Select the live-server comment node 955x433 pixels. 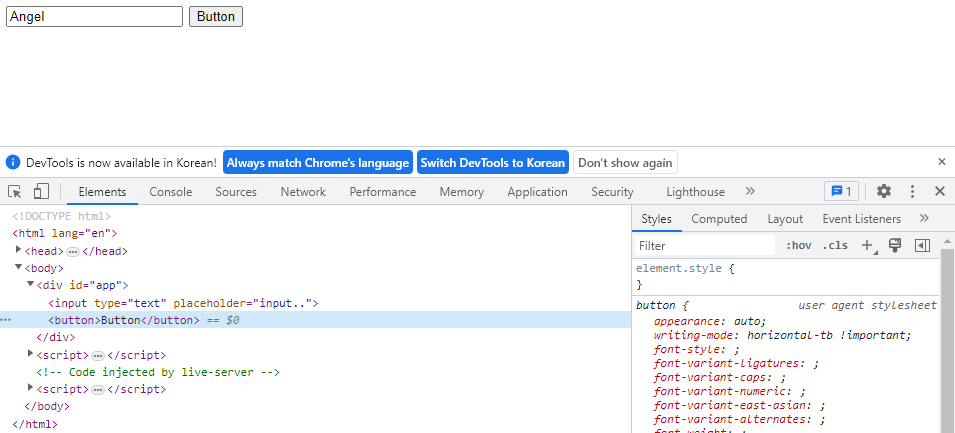click(x=158, y=372)
